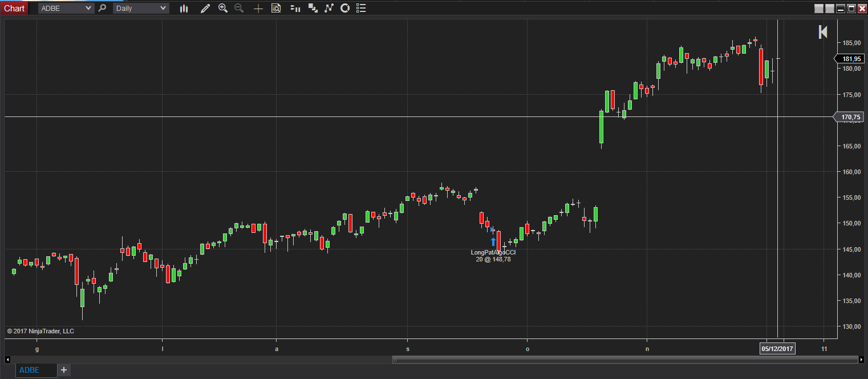Click the scrollbar left arrow
The width and height of the screenshot is (868, 379).
pos(7,360)
